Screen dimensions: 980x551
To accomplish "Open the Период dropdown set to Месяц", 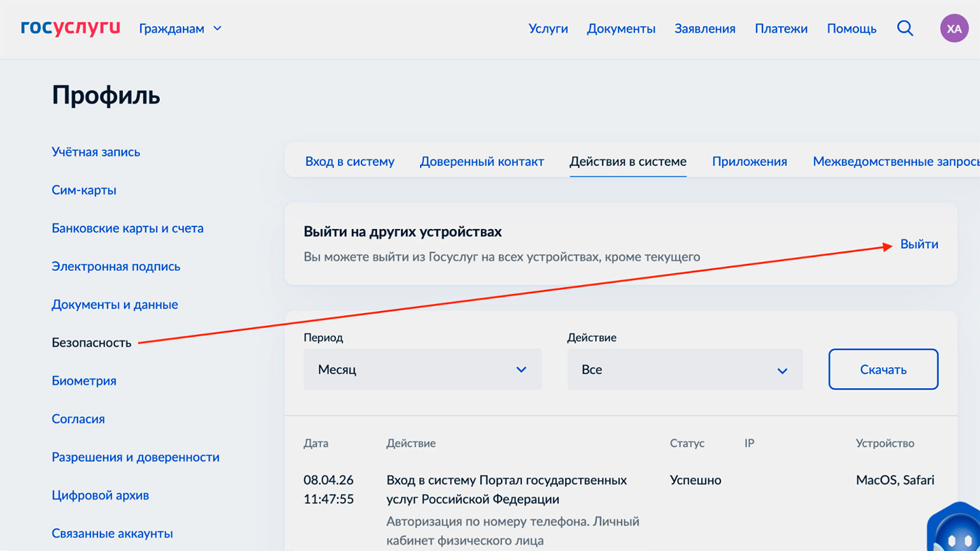I will pos(422,370).
